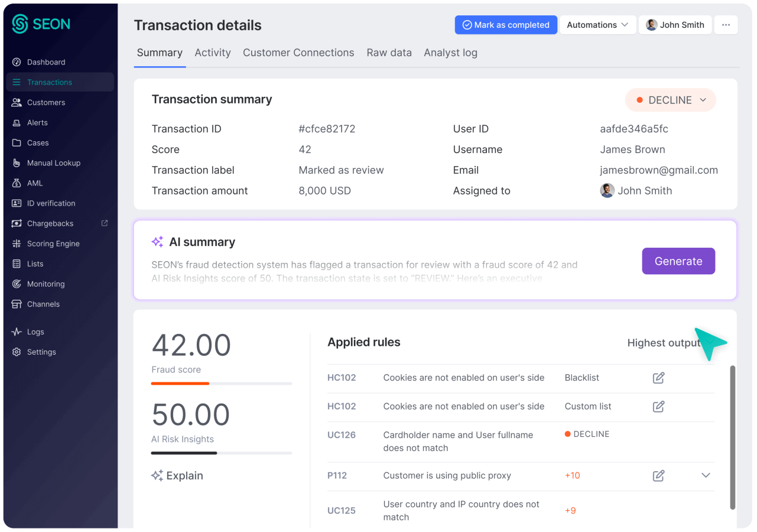Click the Scoring Engine icon
The height and width of the screenshot is (532, 757).
(x=17, y=244)
